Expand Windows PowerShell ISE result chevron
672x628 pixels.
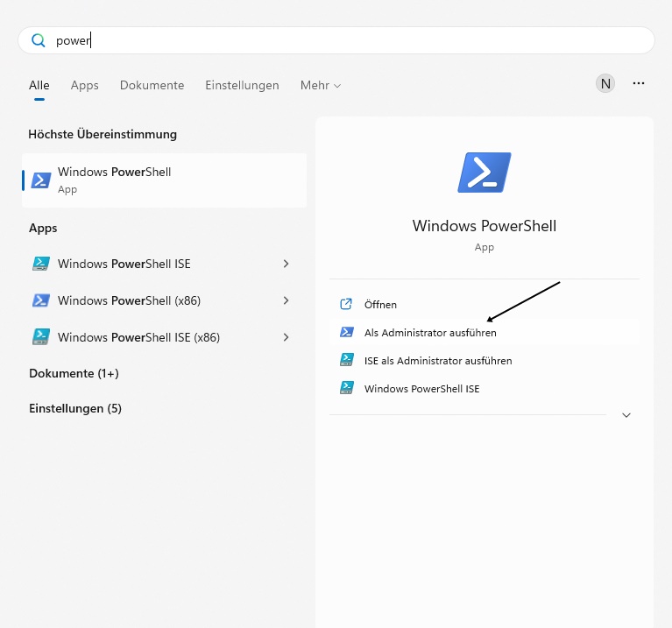click(x=286, y=264)
